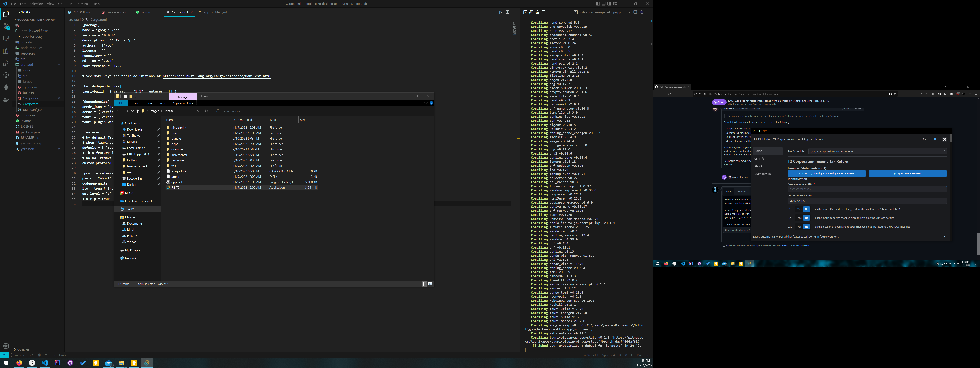Click the (125) Income Statement button

click(x=908, y=173)
